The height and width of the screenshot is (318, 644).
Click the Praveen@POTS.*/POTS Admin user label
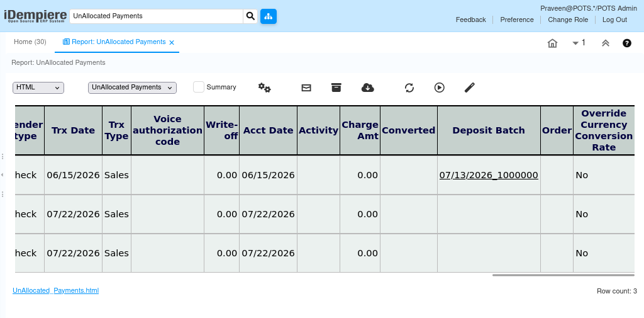(x=589, y=8)
